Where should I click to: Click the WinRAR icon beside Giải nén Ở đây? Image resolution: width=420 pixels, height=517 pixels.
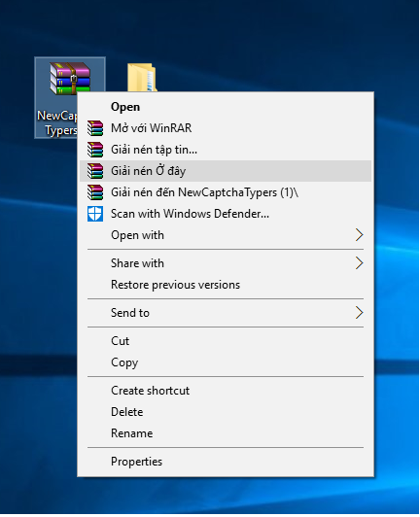click(x=95, y=171)
